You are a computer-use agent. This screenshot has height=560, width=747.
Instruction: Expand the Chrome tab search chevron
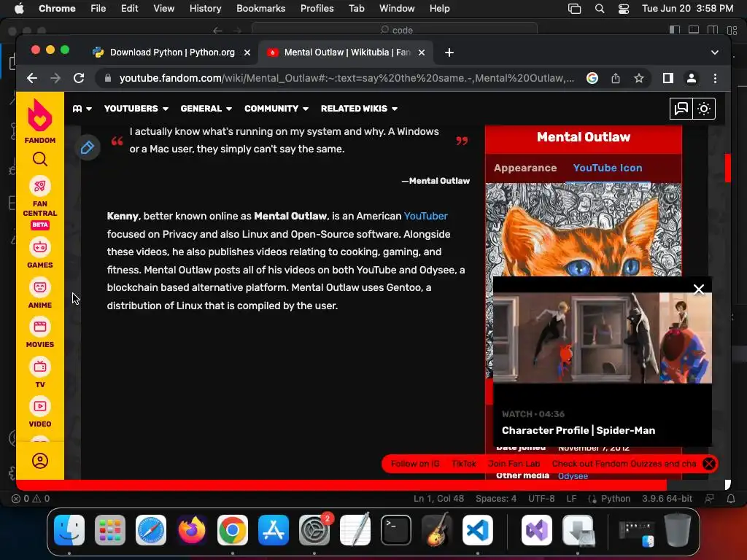715,52
